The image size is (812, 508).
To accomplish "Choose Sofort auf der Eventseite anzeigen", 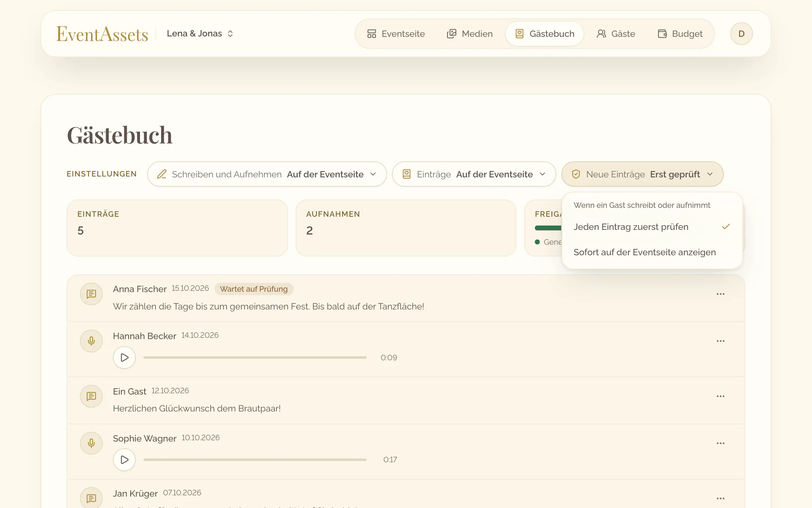I will (652, 252).
